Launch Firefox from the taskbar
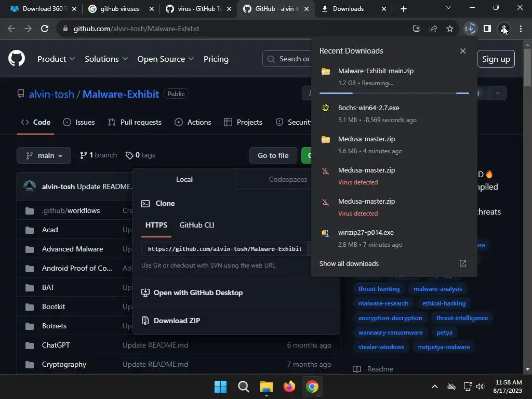This screenshot has height=399, width=532. pyautogui.click(x=289, y=387)
